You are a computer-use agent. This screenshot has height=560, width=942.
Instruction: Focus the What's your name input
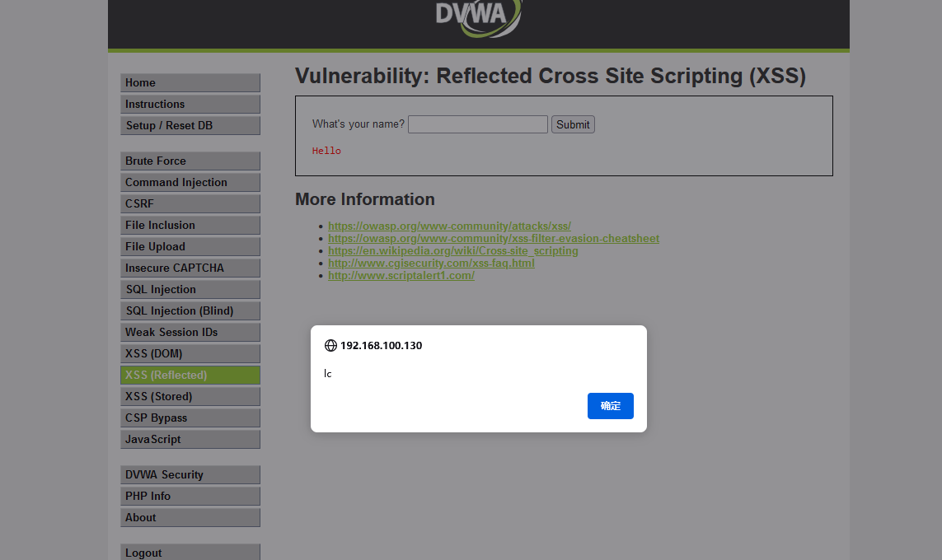coord(478,124)
